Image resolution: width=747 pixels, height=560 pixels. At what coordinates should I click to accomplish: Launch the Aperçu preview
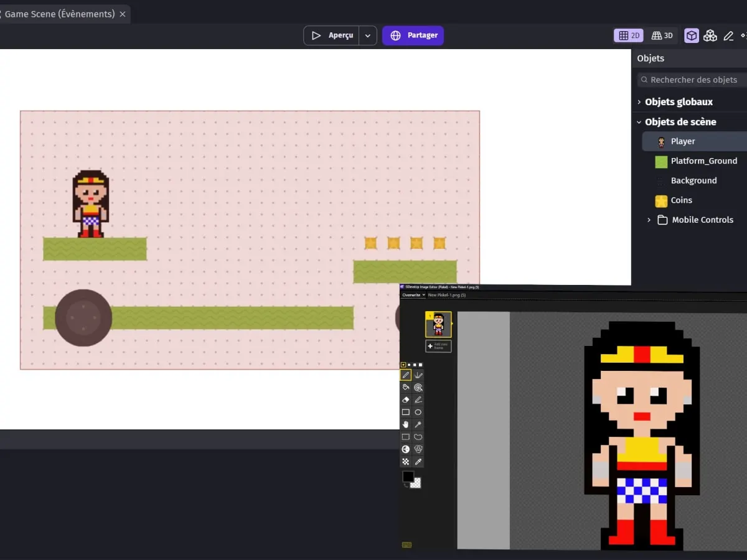click(332, 35)
